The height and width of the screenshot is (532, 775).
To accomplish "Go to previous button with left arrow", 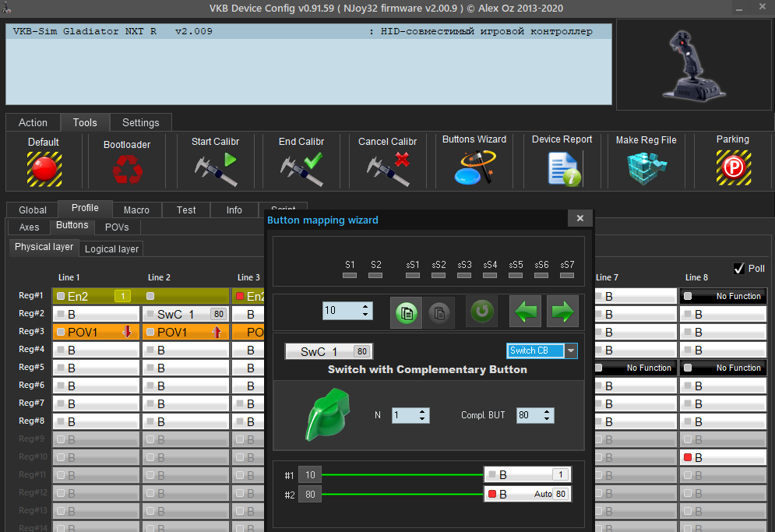I will (526, 312).
